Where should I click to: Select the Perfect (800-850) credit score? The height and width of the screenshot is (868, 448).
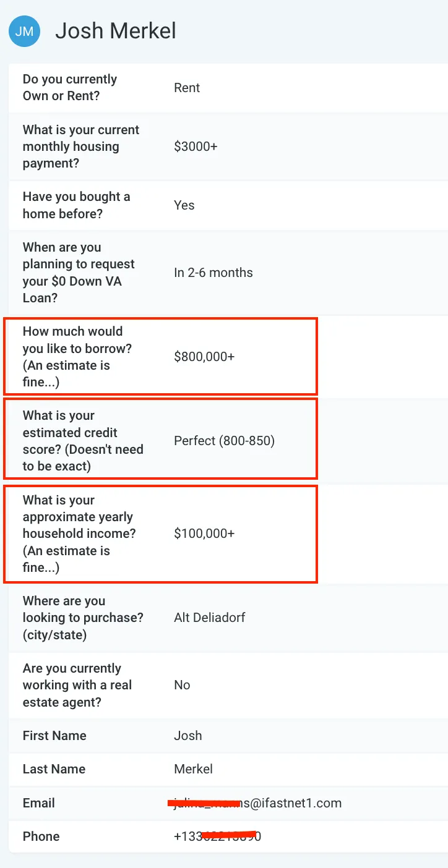[224, 441]
